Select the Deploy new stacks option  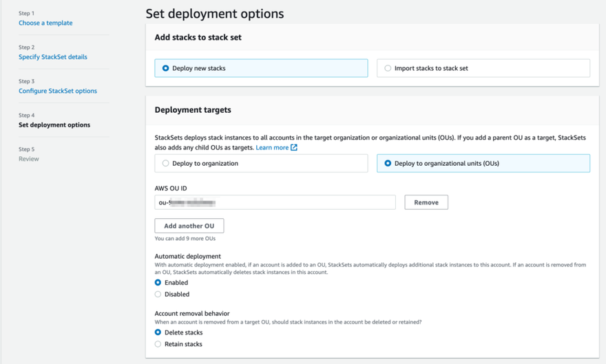pyautogui.click(x=166, y=68)
